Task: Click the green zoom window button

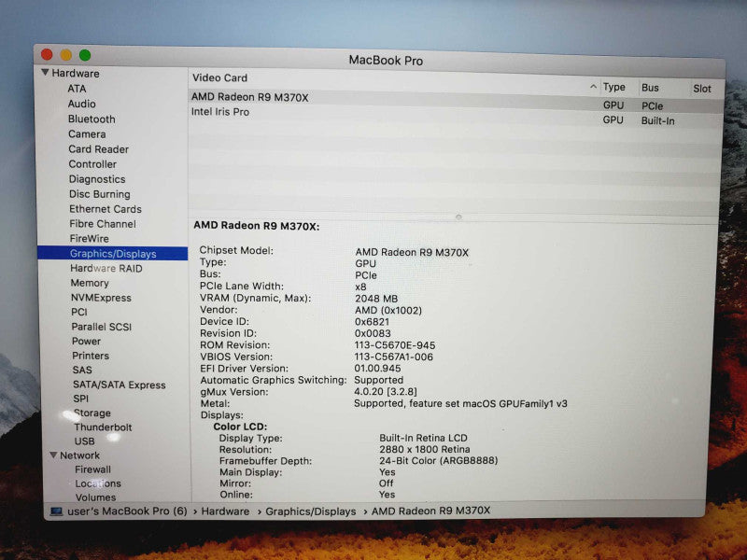Action: pyautogui.click(x=85, y=55)
